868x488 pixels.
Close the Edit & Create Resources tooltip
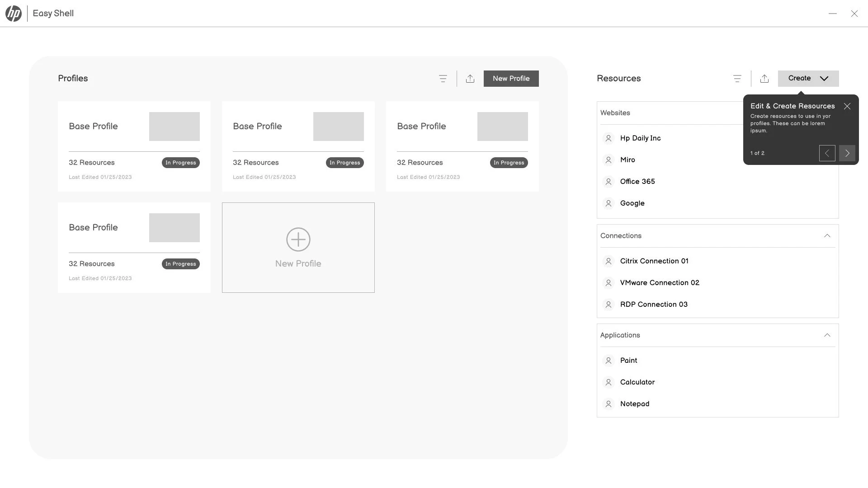pos(847,106)
